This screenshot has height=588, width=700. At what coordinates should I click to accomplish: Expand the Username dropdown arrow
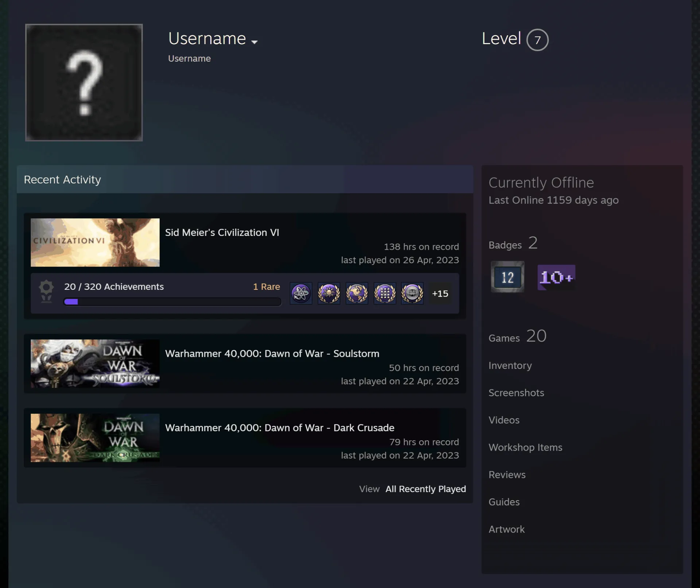(x=254, y=42)
